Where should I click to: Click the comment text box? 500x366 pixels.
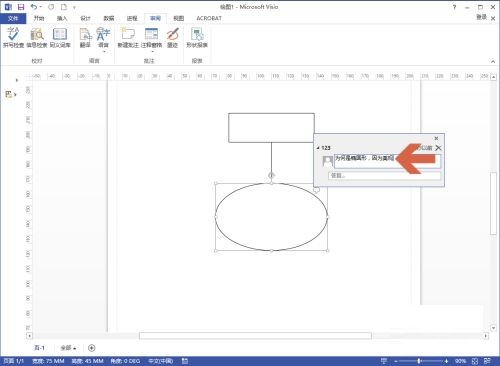pyautogui.click(x=387, y=161)
